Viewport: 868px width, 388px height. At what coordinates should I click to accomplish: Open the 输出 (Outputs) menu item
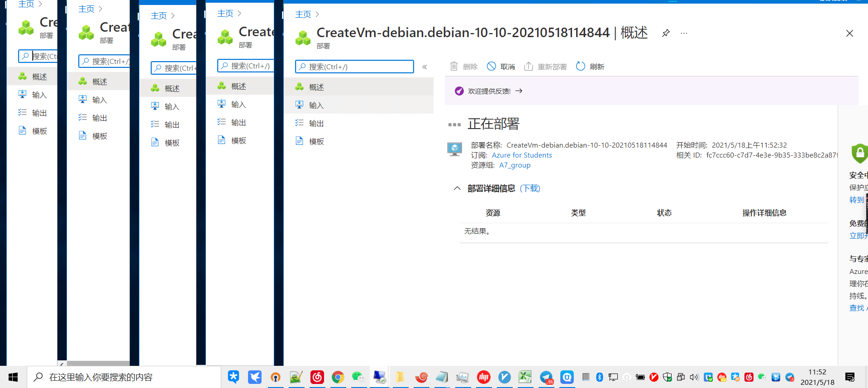coord(316,123)
